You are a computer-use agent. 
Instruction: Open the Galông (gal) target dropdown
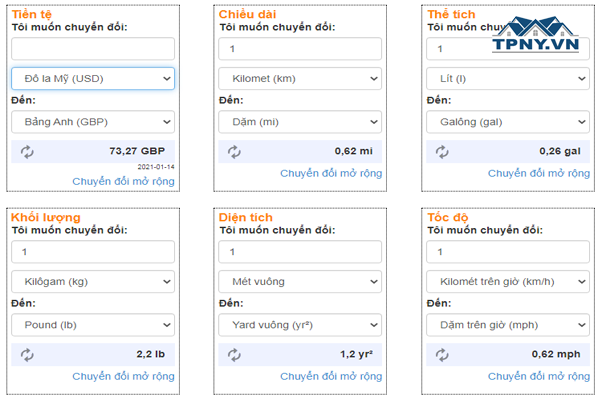(507, 121)
